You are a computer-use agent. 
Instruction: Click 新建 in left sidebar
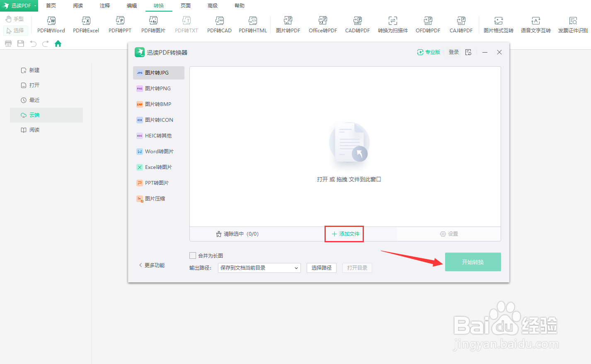pos(46,70)
